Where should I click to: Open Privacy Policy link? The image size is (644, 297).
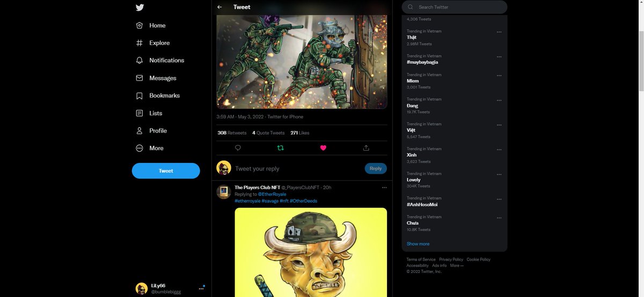coord(451,259)
